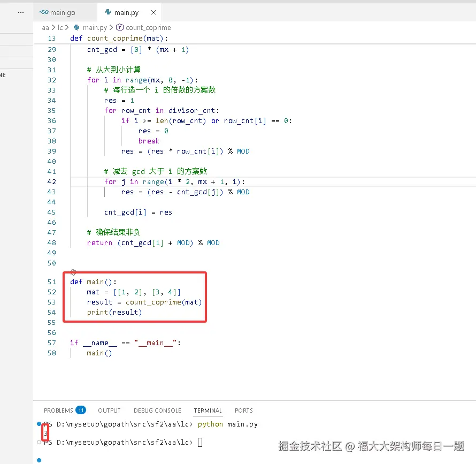Click 'res = (res - cnt_gcd[j]) % MOD'
The width and height of the screenshot is (476, 464).
pos(185,192)
